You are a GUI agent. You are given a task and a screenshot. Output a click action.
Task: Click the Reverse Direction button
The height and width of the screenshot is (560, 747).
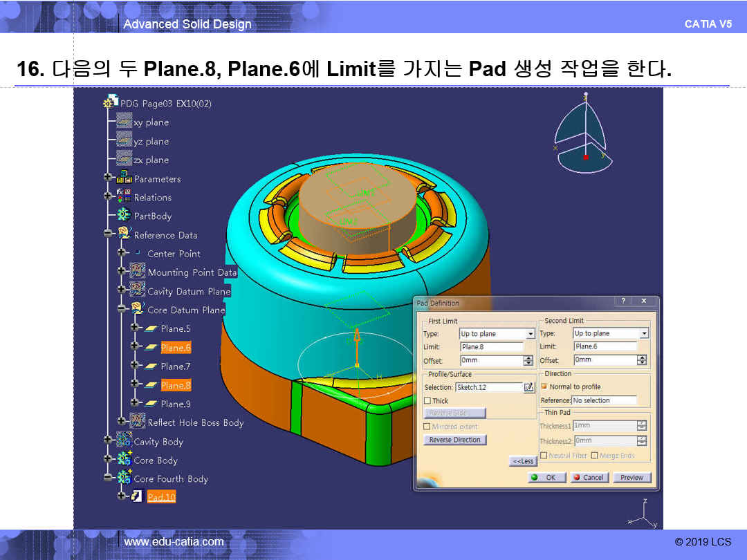click(454, 440)
